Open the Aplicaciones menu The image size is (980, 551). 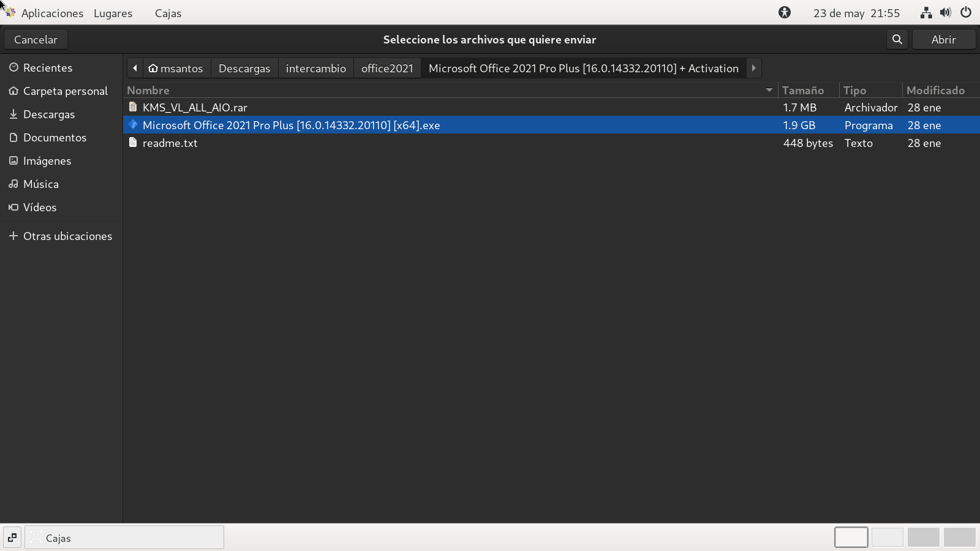tap(52, 13)
